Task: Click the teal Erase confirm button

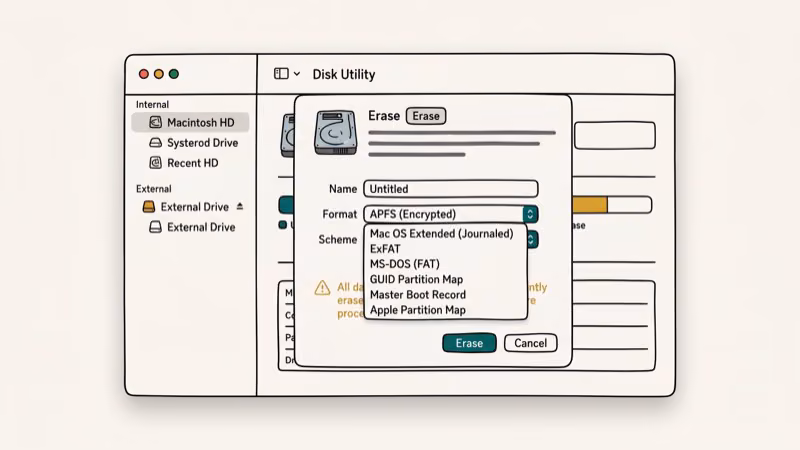Action: point(469,343)
